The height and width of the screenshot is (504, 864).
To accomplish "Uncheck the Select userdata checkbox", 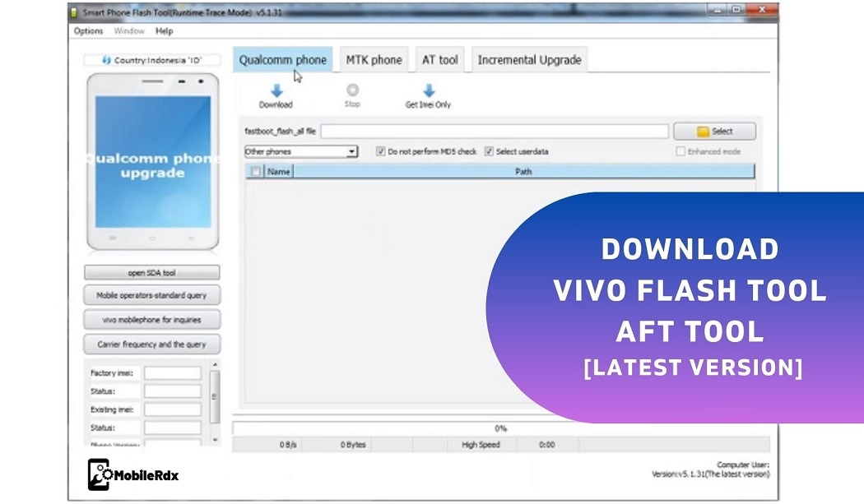I will pos(490,151).
